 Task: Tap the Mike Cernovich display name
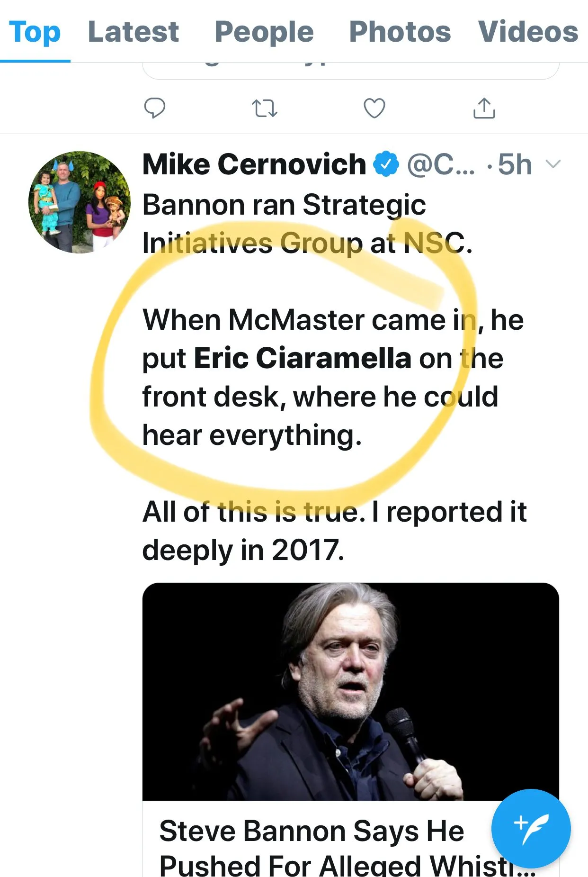254,164
